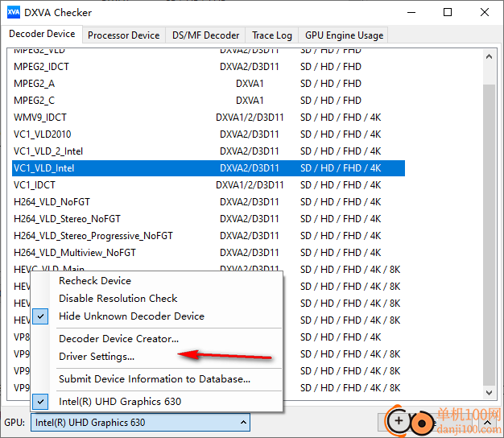Screen dimensions: 504x438
Task: Open the DS/MF Decoder tab
Action: [x=206, y=35]
